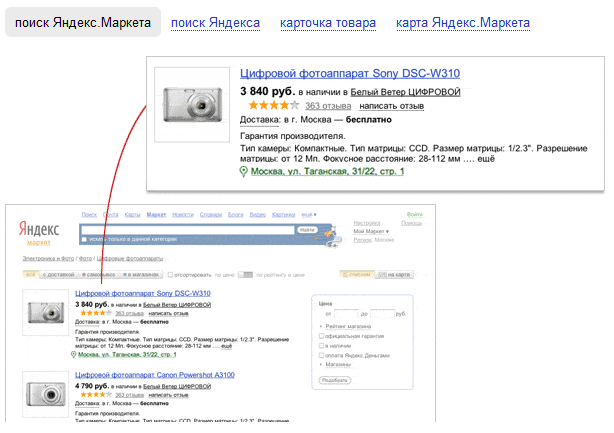The width and height of the screenshot is (614, 433).
Task: Open "Цифровые фотоаппараты" breadcrumb
Action: pyautogui.click(x=130, y=258)
